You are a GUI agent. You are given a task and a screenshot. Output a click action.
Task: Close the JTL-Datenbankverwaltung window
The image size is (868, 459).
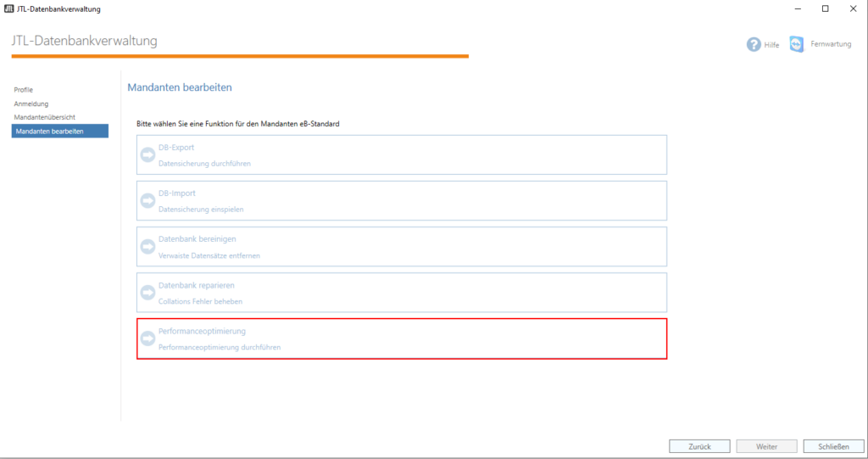pos(853,8)
